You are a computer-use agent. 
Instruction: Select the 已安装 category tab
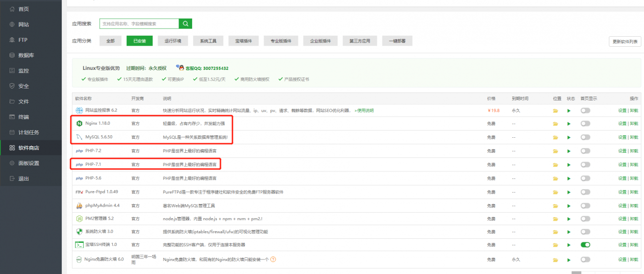[139, 41]
